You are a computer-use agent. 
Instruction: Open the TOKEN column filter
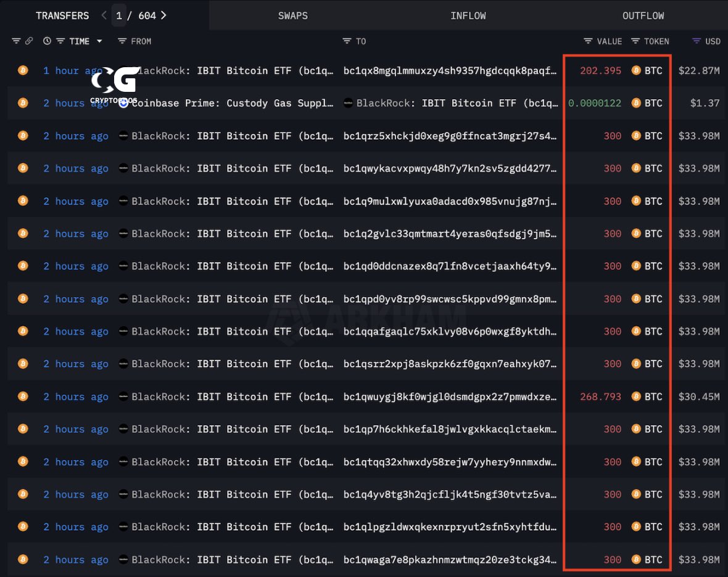click(x=635, y=41)
